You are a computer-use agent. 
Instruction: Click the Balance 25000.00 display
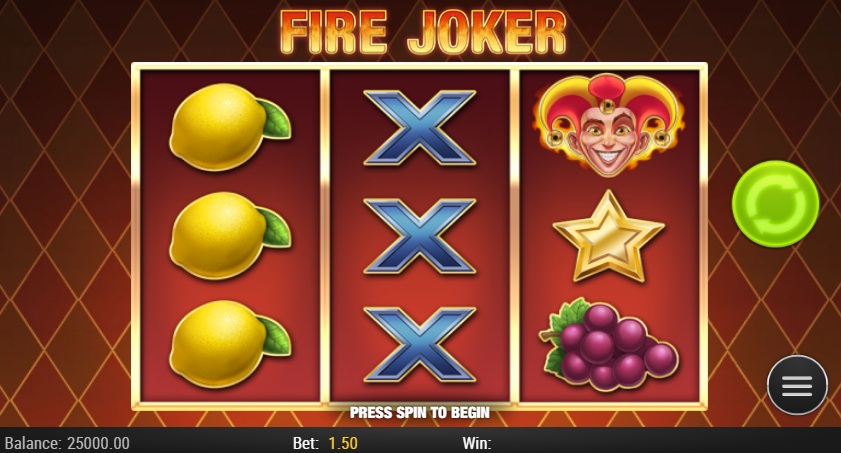(x=98, y=443)
